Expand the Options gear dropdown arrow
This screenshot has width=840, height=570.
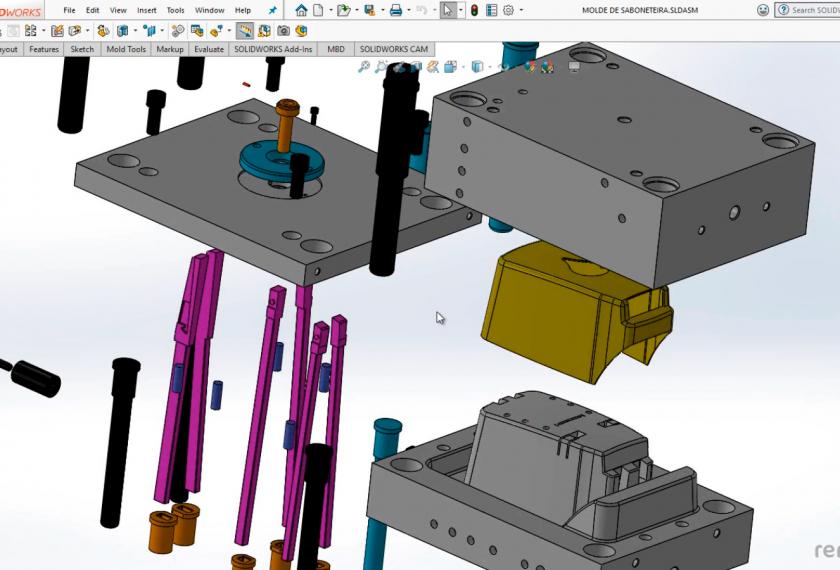click(x=521, y=10)
